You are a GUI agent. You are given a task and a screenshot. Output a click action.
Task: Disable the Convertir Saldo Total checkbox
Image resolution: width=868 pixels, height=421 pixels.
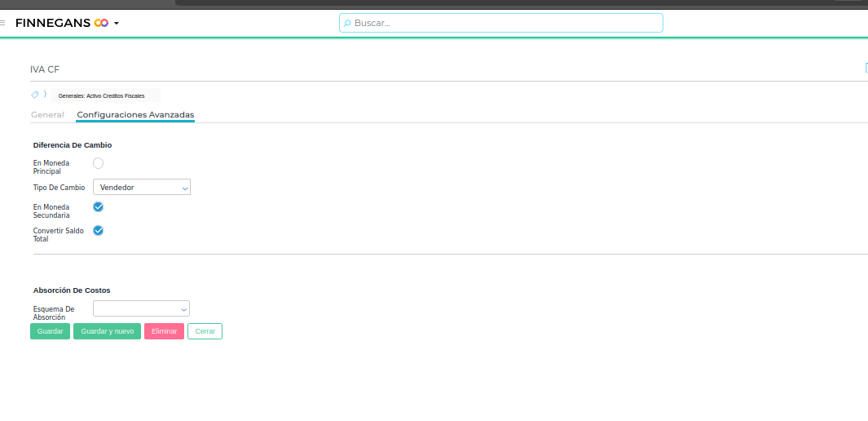coord(99,231)
